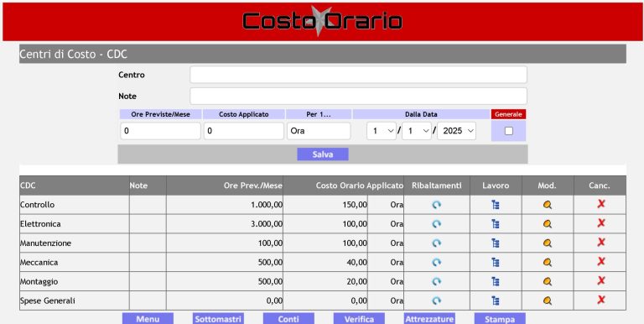Open the Verifica page
Screen dimensions: 644x324
[x=359, y=319]
